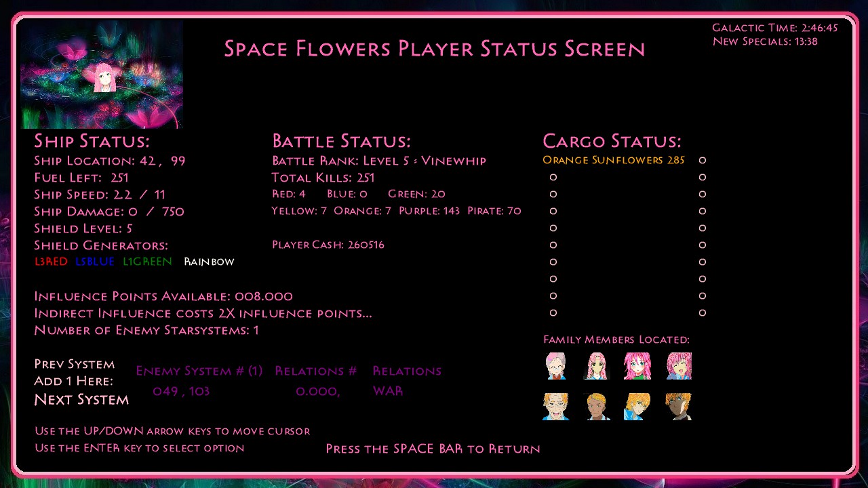Click the empty cargo slot right of Orange Sunflowers
868x488 pixels.
703,161
